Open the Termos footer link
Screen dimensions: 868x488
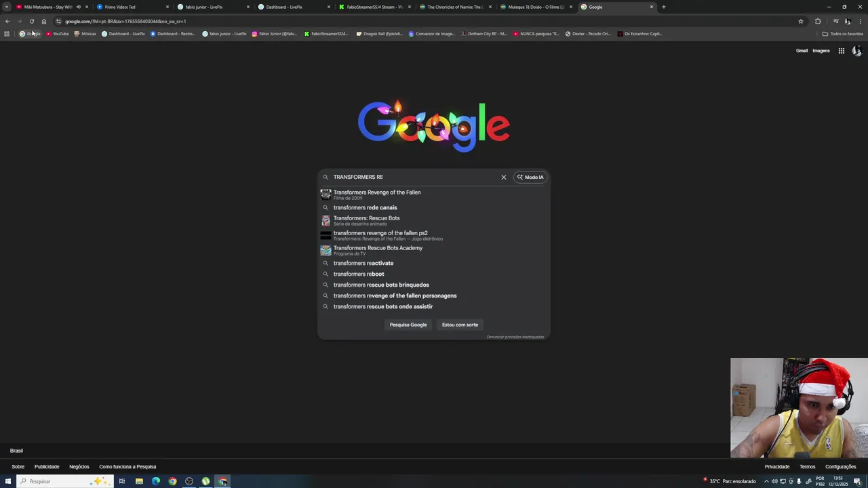click(807, 466)
